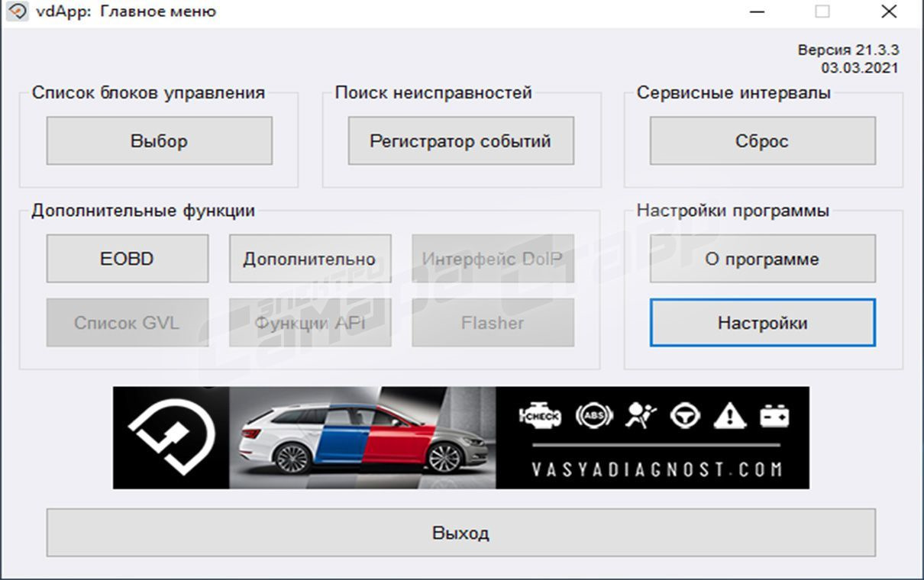Screen dimensions: 924x580
Task: Open the Настройки settings
Action: coord(762,323)
